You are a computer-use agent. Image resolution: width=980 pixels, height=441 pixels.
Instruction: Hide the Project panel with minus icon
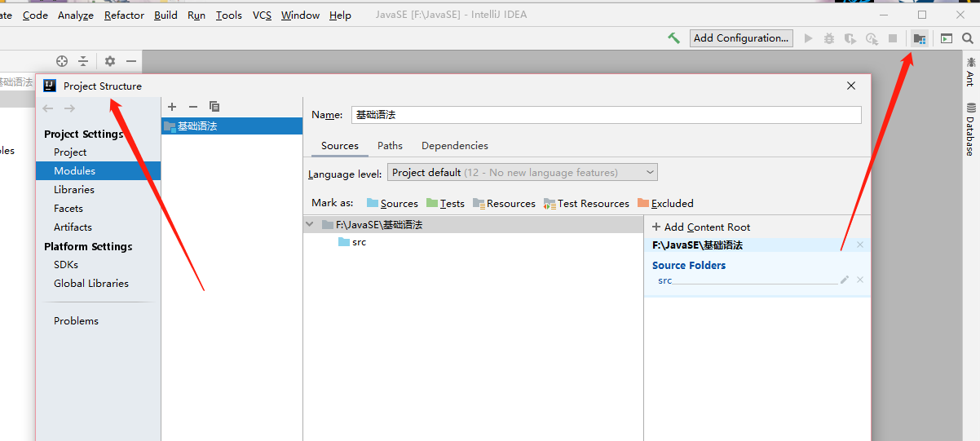[131, 61]
